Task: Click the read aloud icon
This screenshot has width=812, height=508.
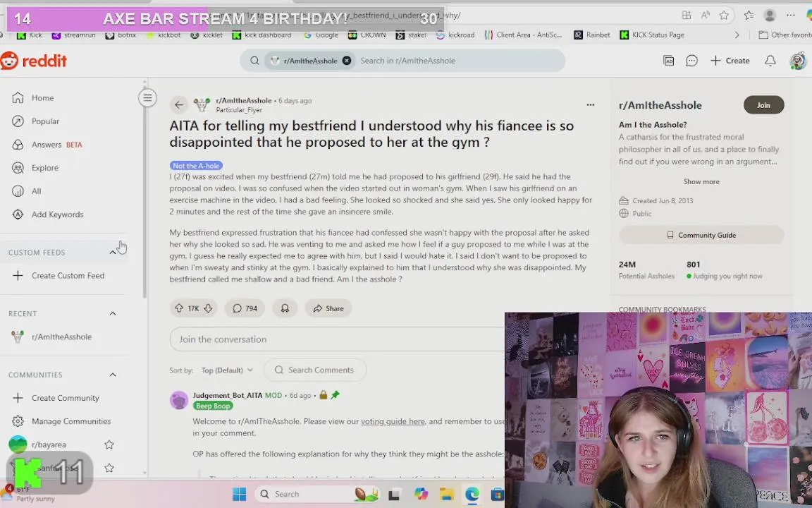Action: pyautogui.click(x=706, y=16)
